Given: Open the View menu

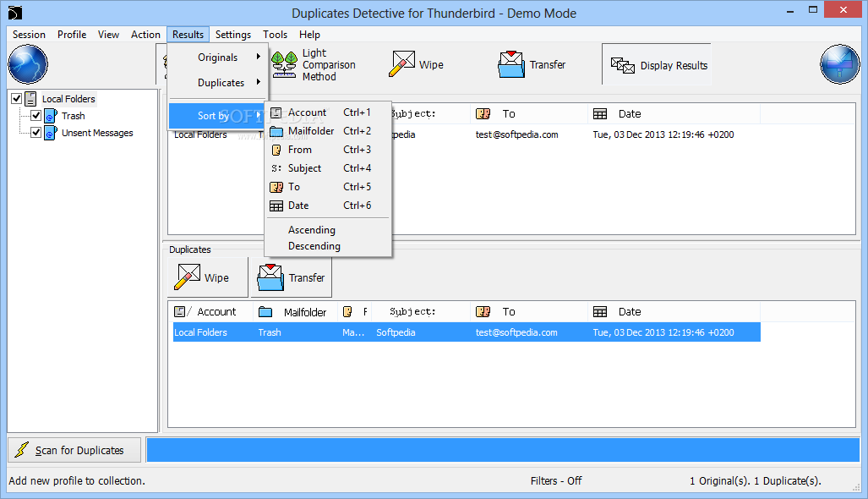Looking at the screenshot, I should (x=108, y=35).
